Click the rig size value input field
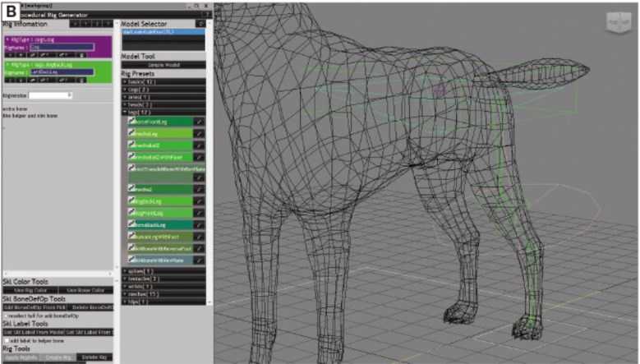Screen dimensions: 640x364 [x=48, y=95]
